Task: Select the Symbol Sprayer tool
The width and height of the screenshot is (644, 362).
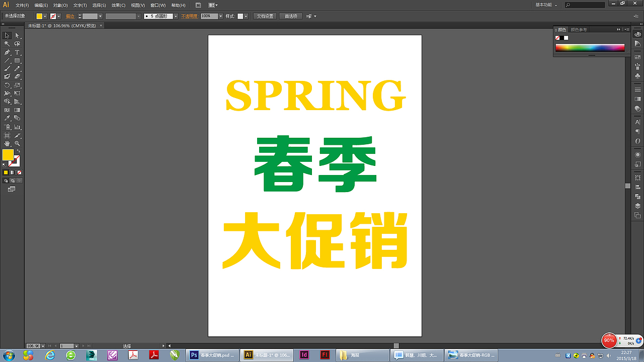Action: (x=7, y=127)
